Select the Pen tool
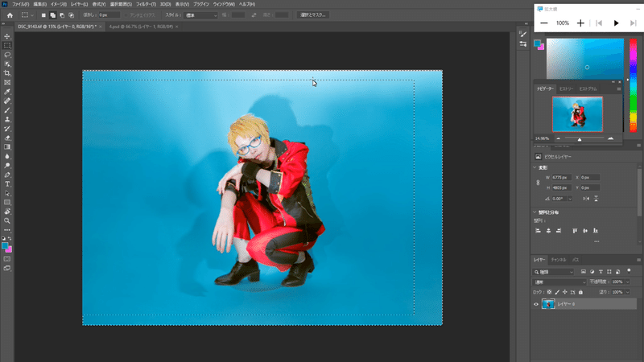This screenshot has width=644, height=362. (x=7, y=175)
